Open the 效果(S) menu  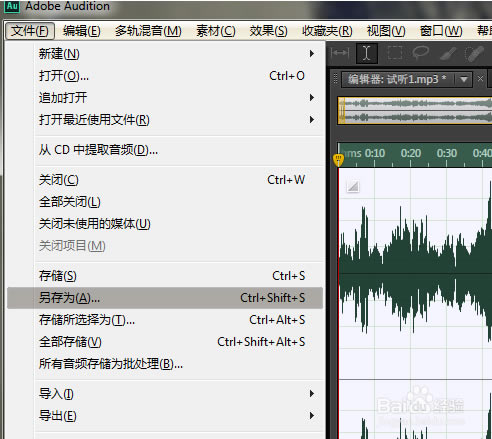268,31
